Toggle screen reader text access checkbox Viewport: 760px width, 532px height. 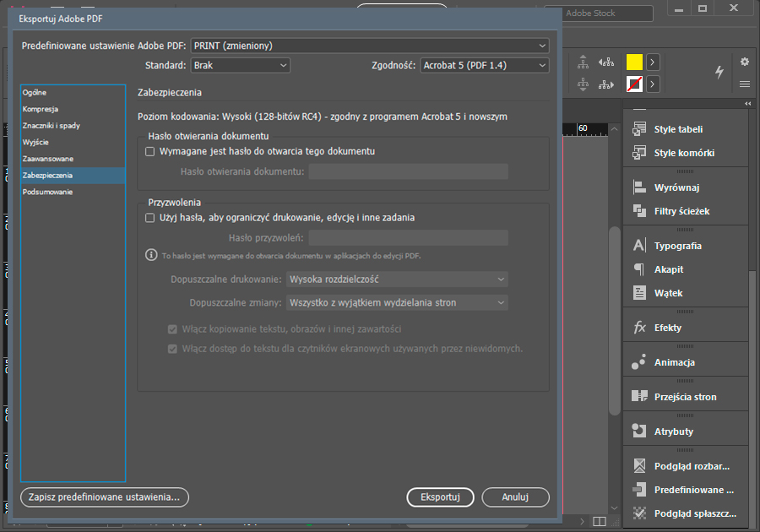click(x=172, y=349)
